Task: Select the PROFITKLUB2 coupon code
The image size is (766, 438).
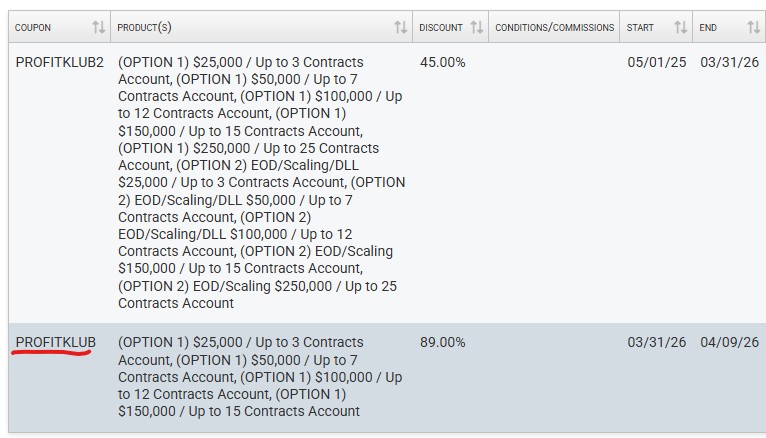Action: (x=59, y=62)
